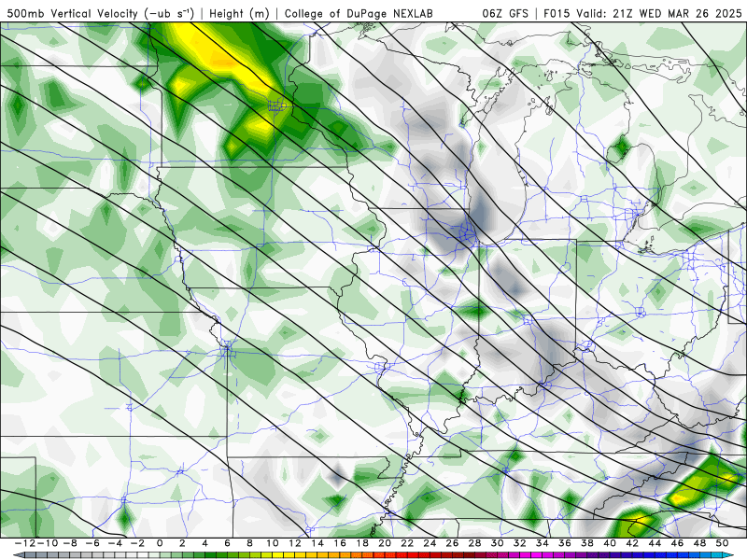747x560 pixels.
Task: Click the '50' color scale label
Action: (x=722, y=543)
